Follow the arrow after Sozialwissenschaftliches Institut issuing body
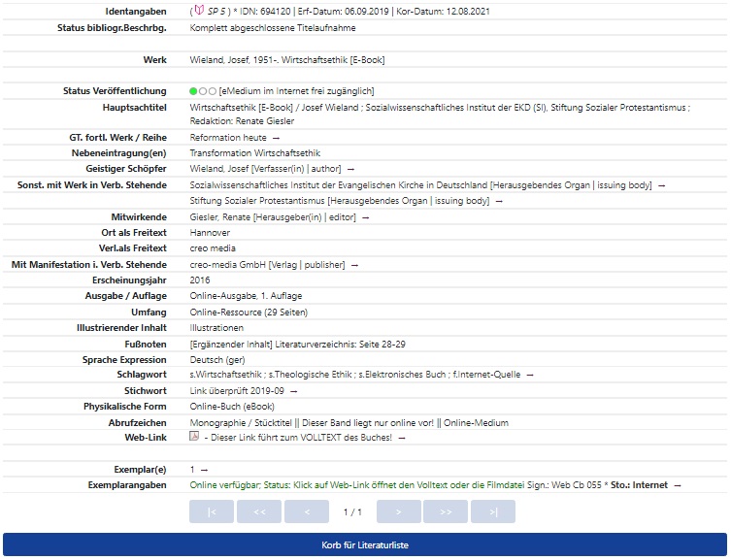The image size is (731, 560). click(661, 186)
